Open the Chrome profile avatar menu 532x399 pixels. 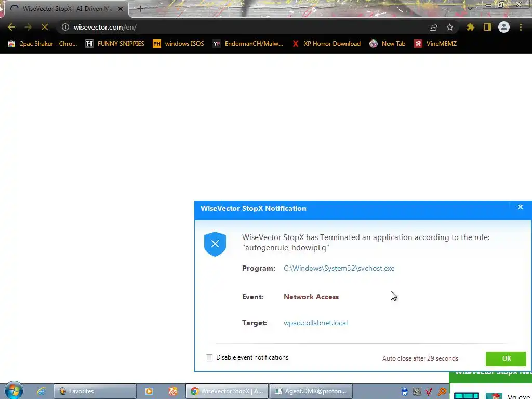click(x=504, y=27)
